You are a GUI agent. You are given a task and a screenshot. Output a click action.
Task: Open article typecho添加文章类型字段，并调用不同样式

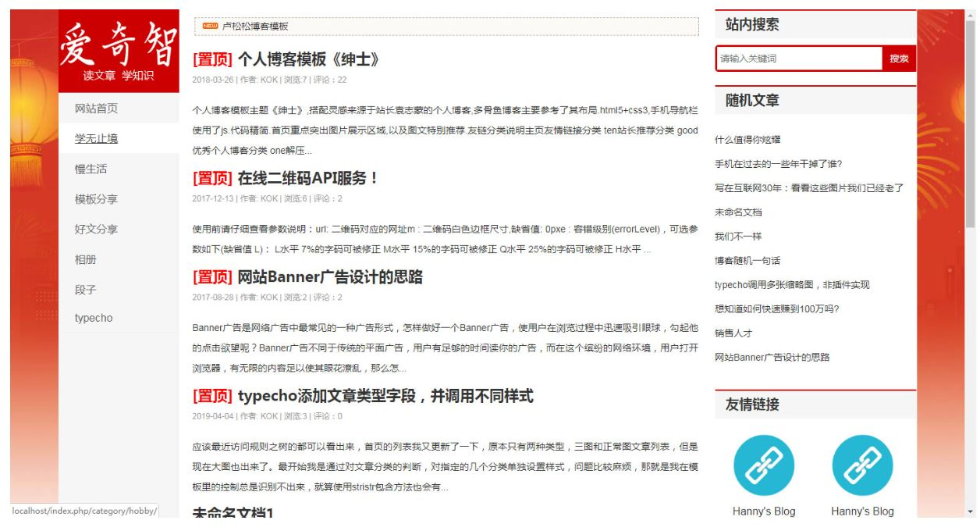tap(362, 396)
